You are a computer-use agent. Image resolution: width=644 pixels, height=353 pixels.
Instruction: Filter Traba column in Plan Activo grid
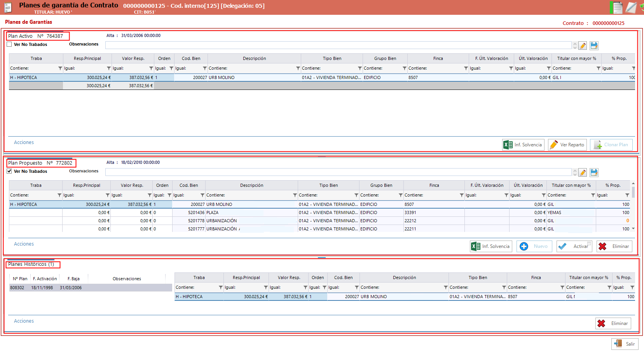click(x=60, y=68)
